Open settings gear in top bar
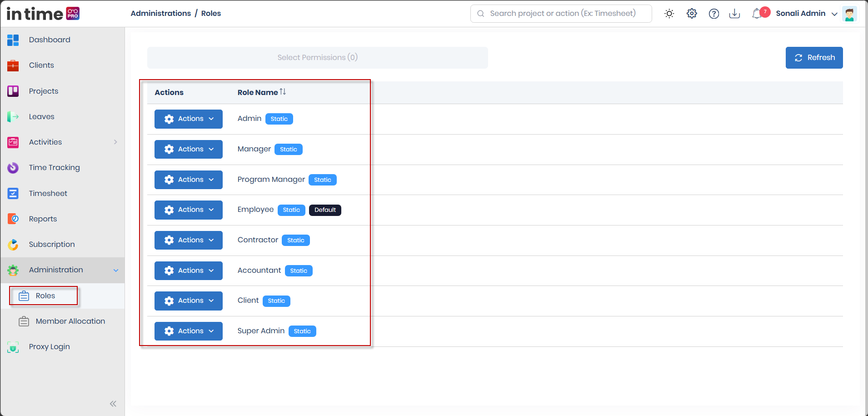The width and height of the screenshot is (868, 416). point(692,14)
